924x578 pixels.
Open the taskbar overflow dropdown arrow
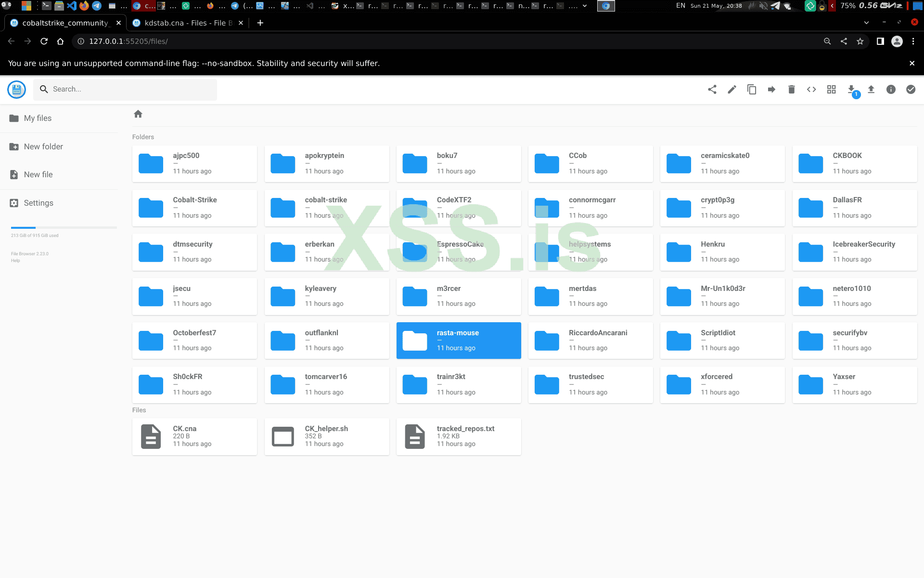pyautogui.click(x=584, y=6)
